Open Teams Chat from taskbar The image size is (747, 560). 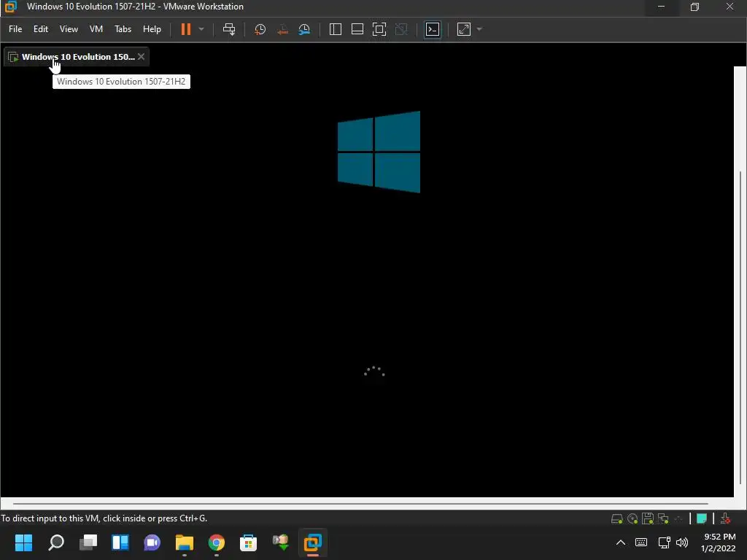point(152,542)
